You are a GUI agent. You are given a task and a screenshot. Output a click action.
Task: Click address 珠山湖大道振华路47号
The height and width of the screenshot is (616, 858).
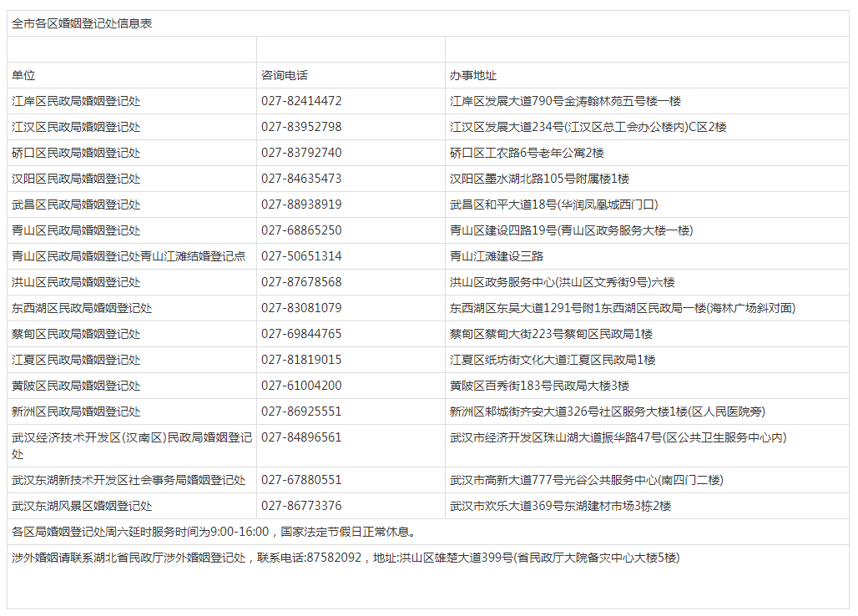pyautogui.click(x=618, y=437)
